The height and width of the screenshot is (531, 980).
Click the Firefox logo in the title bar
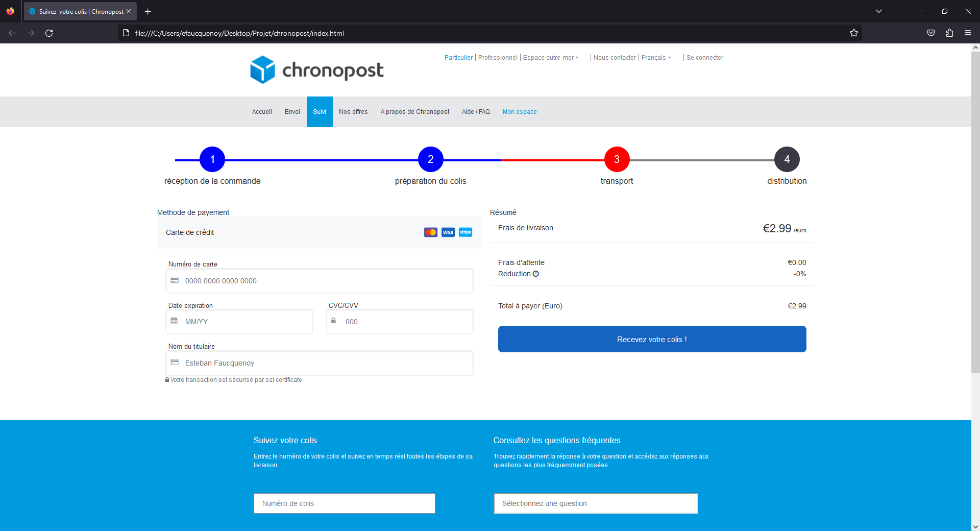[10, 11]
